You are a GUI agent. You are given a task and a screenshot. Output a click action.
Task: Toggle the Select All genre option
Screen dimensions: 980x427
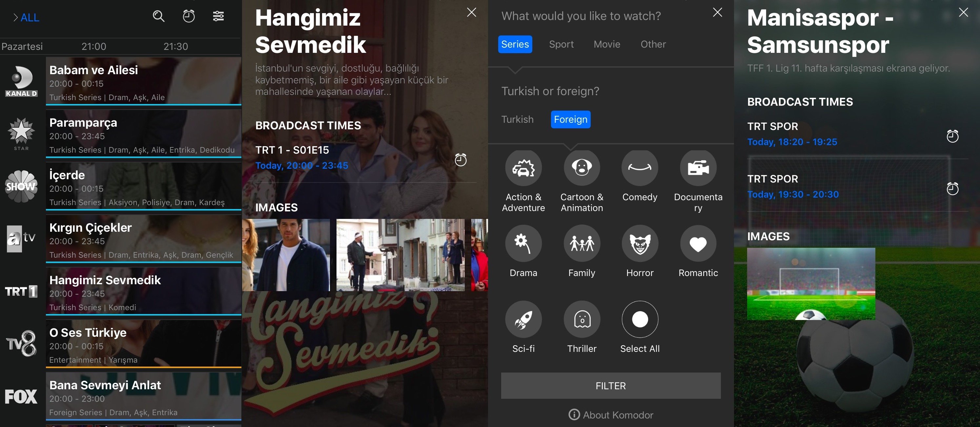[x=640, y=319]
